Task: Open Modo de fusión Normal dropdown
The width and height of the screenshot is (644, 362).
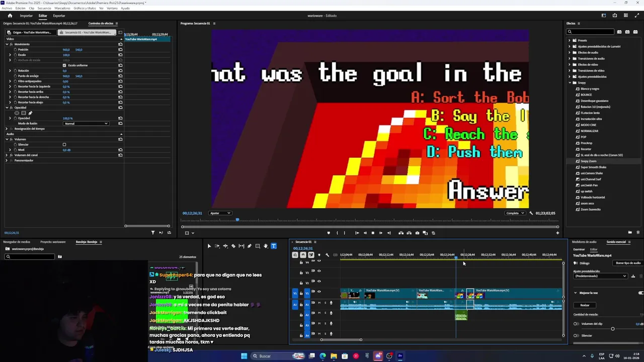Action: point(86,123)
